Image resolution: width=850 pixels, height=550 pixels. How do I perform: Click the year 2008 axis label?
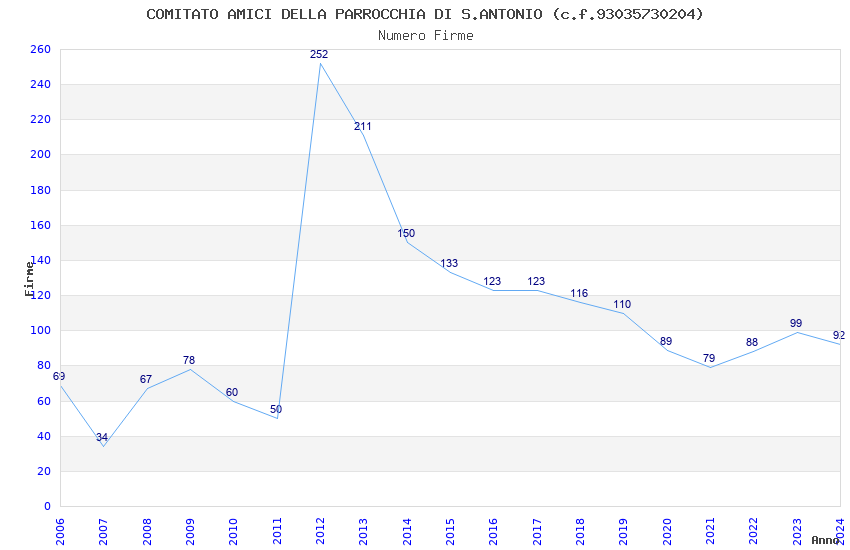point(146,531)
